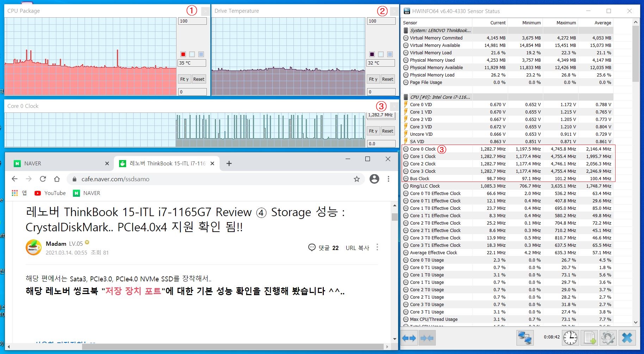Click Fit y in the Core 0 Clock graph
This screenshot has height=354, width=644.
(373, 131)
